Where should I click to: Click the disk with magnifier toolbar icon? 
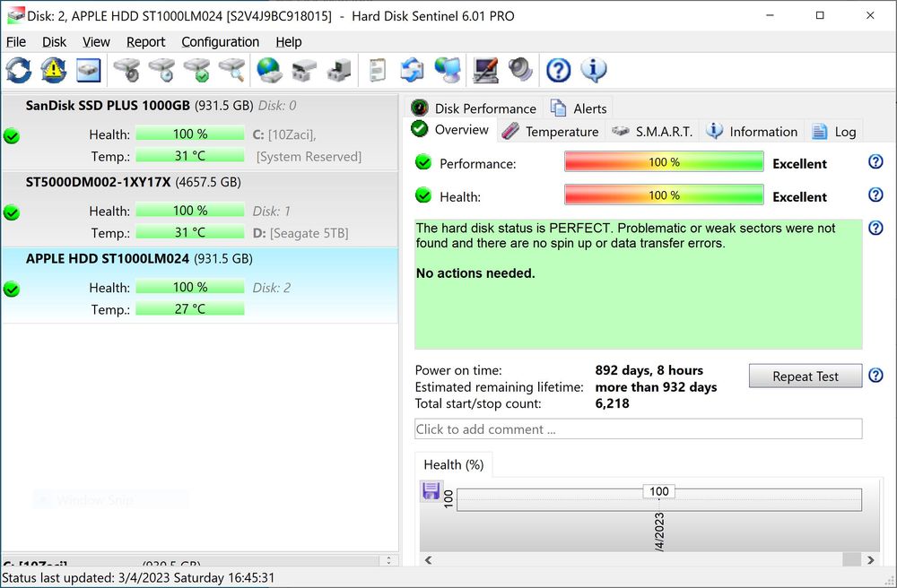[x=232, y=70]
